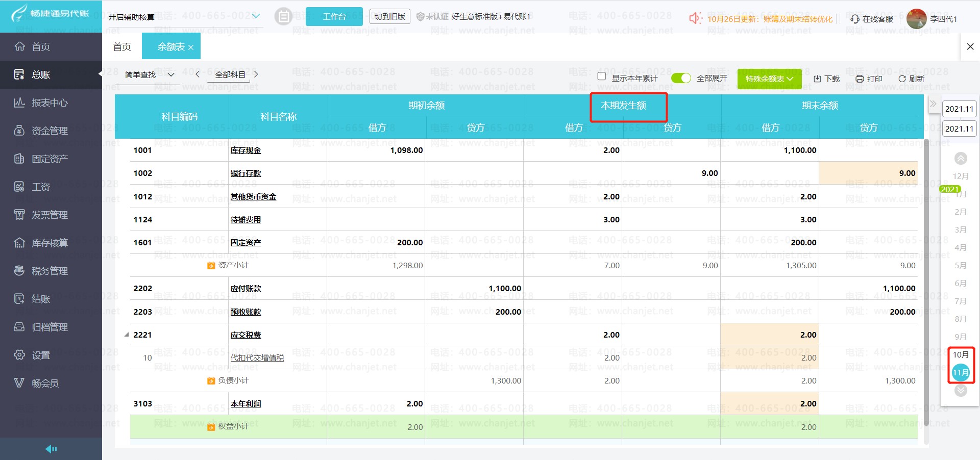Screen dimensions: 980x460
Task: Select 10月 in the month timeline
Action: coord(960,354)
